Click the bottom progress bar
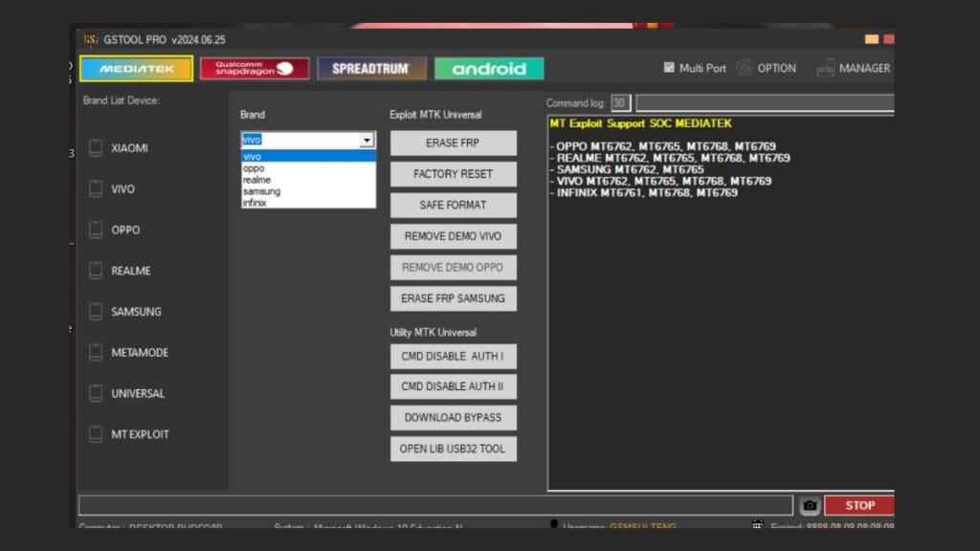The image size is (980, 551). coord(435,505)
